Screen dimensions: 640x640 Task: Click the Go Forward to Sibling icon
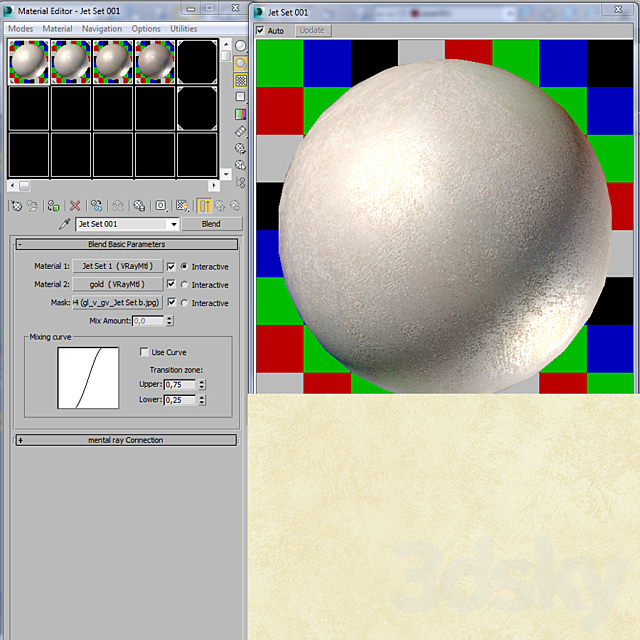(236, 206)
